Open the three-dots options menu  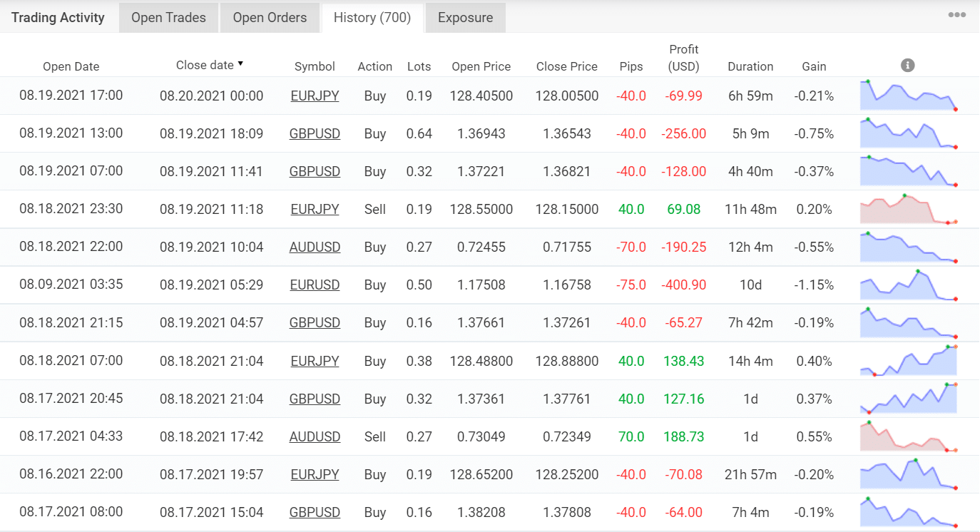click(956, 15)
